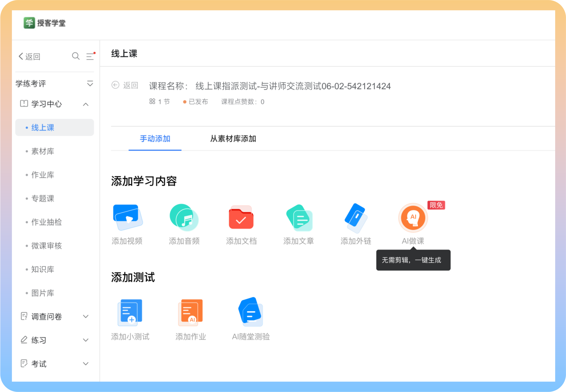
Task: Open the sidebar search magnifier icon
Action: pyautogui.click(x=76, y=56)
